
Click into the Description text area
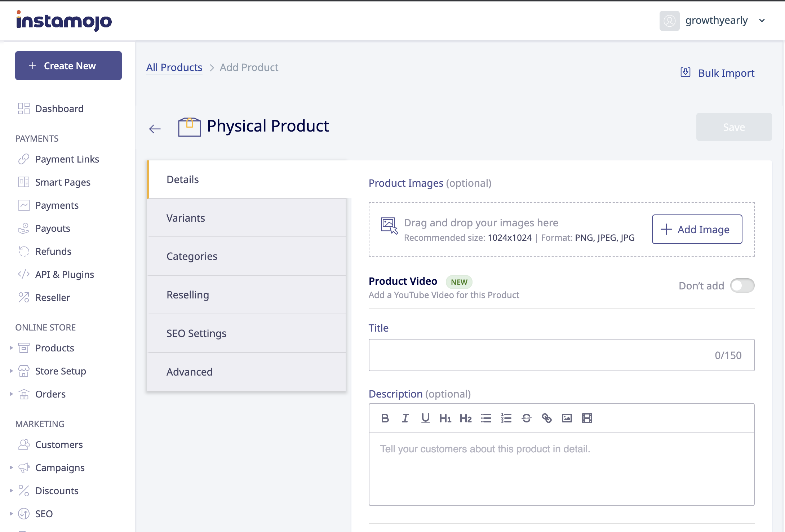tap(562, 469)
